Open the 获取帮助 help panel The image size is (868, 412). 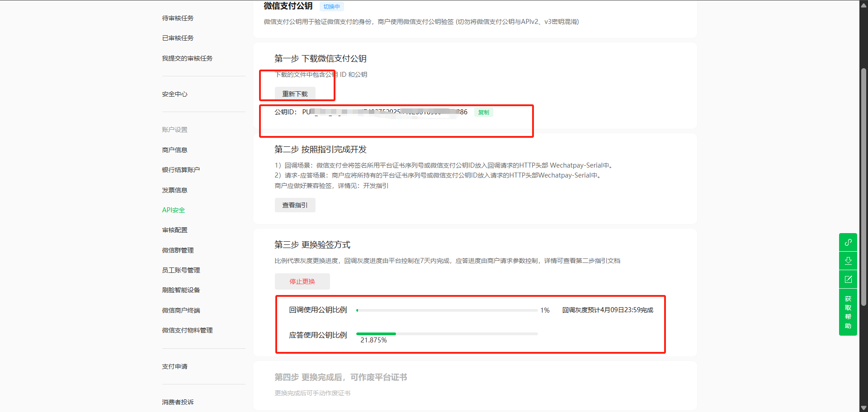pos(848,312)
